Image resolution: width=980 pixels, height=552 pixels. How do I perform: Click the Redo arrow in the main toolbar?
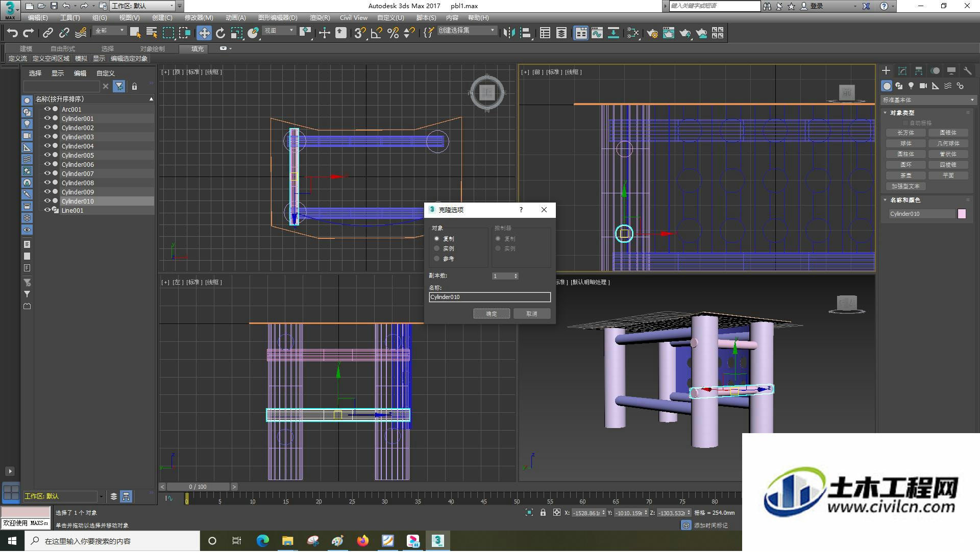point(29,33)
